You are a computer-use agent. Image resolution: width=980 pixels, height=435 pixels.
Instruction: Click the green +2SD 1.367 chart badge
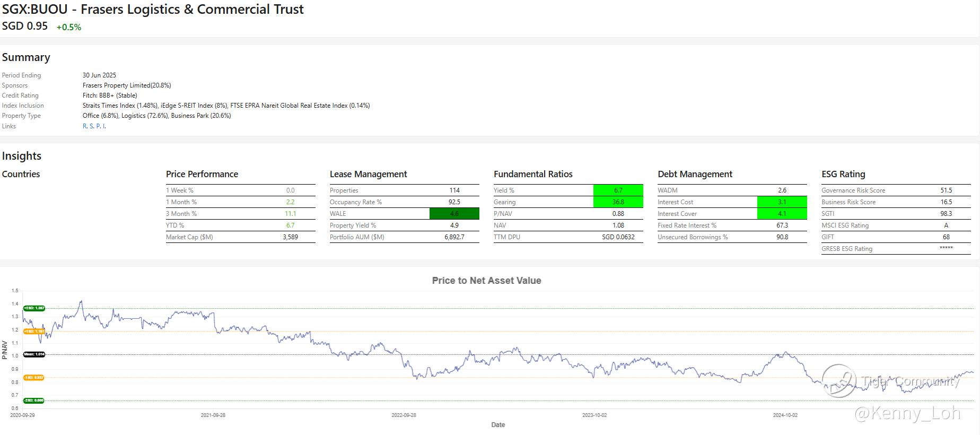(34, 308)
